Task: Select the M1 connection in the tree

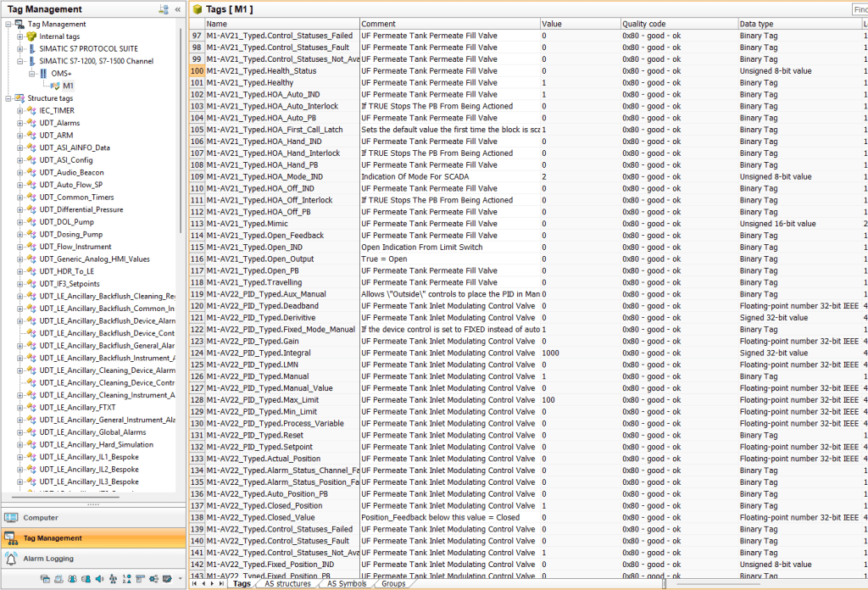Action: (x=67, y=86)
